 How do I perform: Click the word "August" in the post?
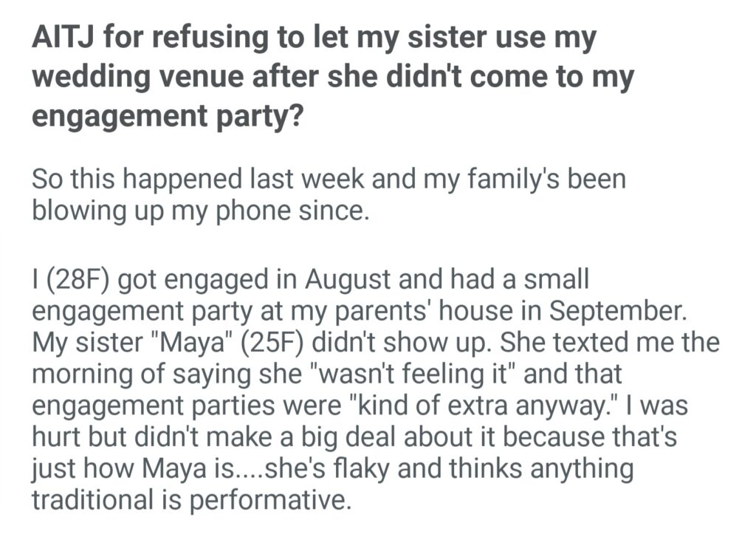coord(352,281)
